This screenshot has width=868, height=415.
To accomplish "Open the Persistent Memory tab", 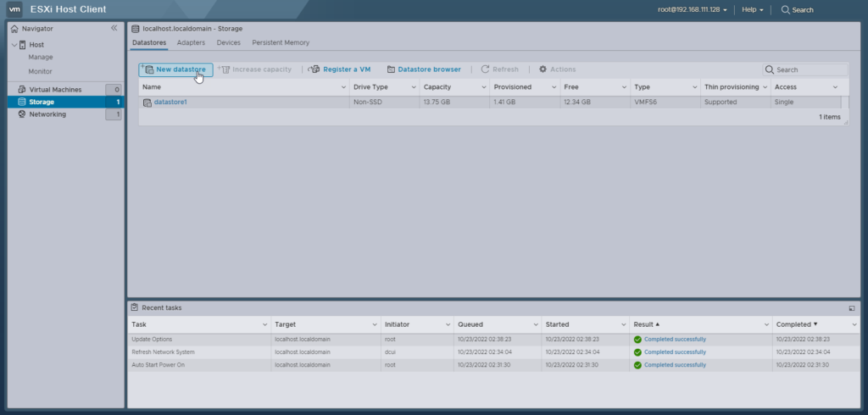I will 281,42.
